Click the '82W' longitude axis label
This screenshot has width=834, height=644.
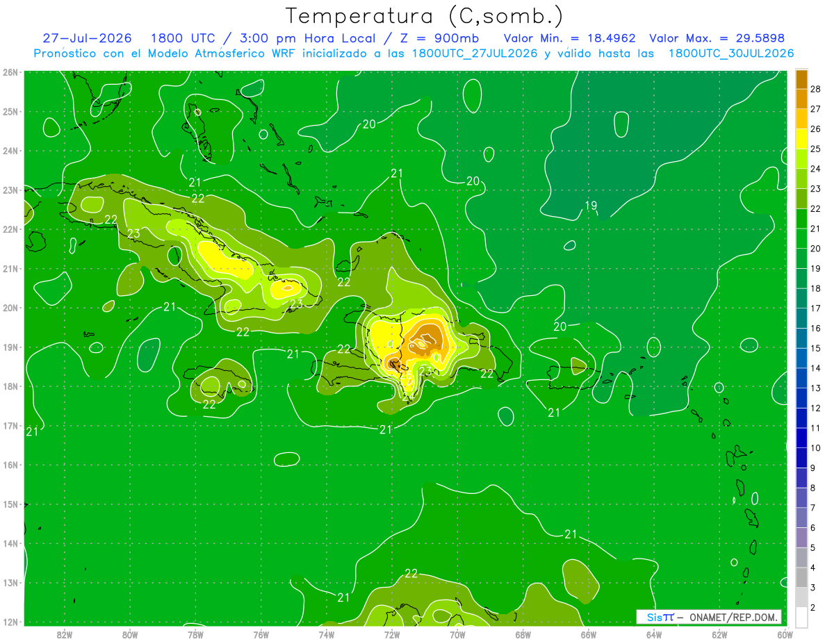coord(64,634)
